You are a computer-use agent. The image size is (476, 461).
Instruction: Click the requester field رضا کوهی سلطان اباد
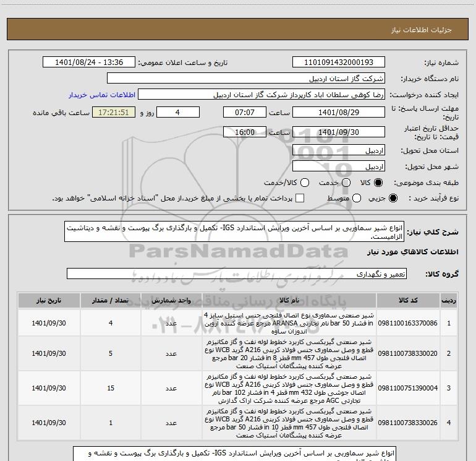(x=261, y=95)
